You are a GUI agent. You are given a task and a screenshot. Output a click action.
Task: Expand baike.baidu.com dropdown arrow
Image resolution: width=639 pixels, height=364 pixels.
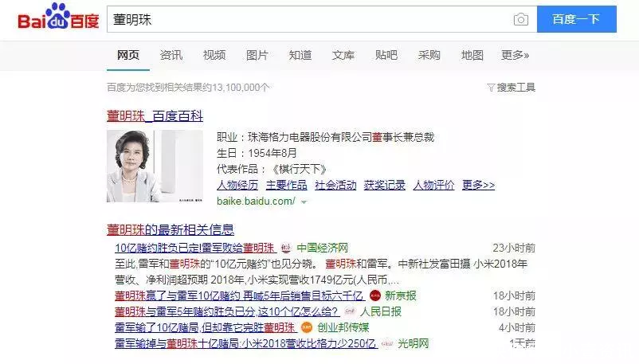[304, 202]
